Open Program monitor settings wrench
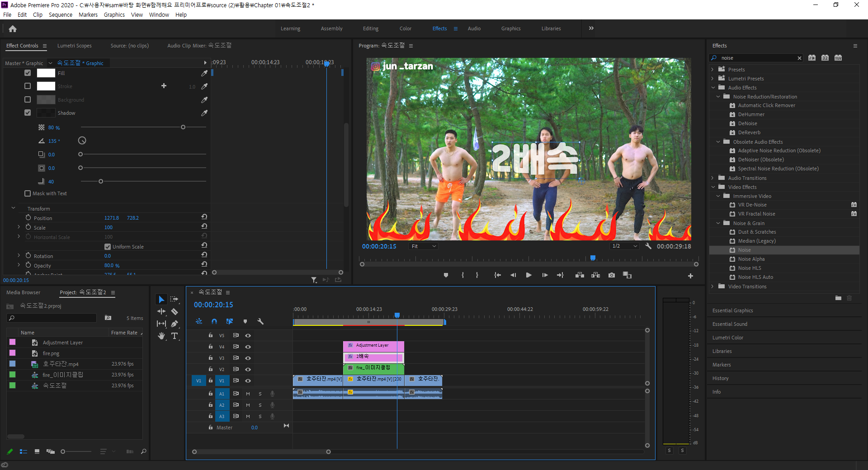 648,246
